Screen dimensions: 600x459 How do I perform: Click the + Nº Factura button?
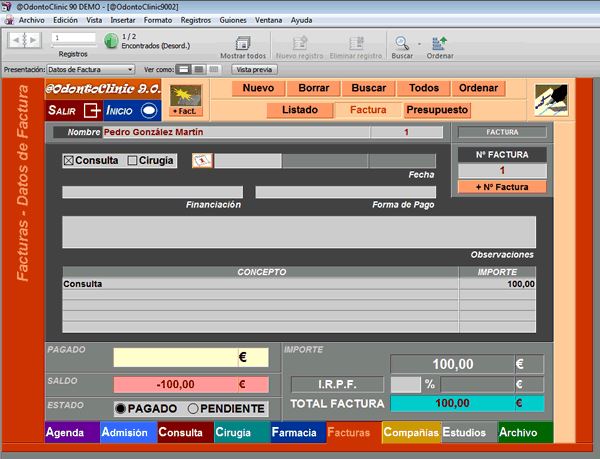502,187
